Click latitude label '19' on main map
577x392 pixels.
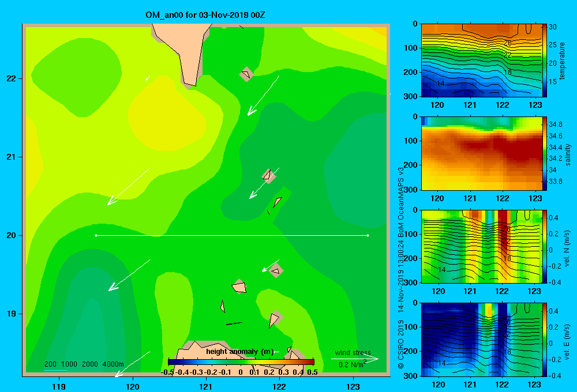click(11, 314)
